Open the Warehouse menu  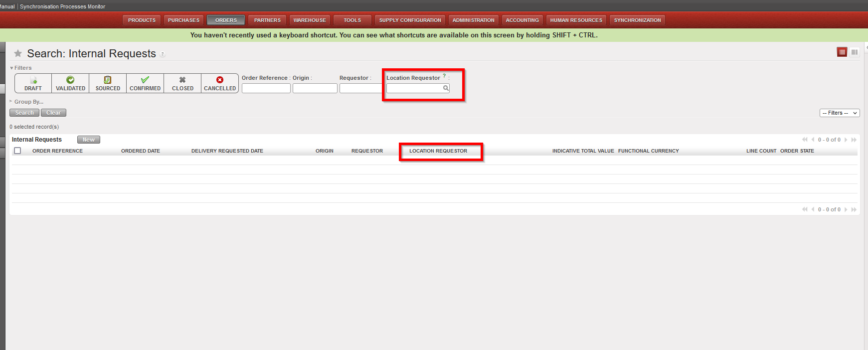click(x=310, y=20)
